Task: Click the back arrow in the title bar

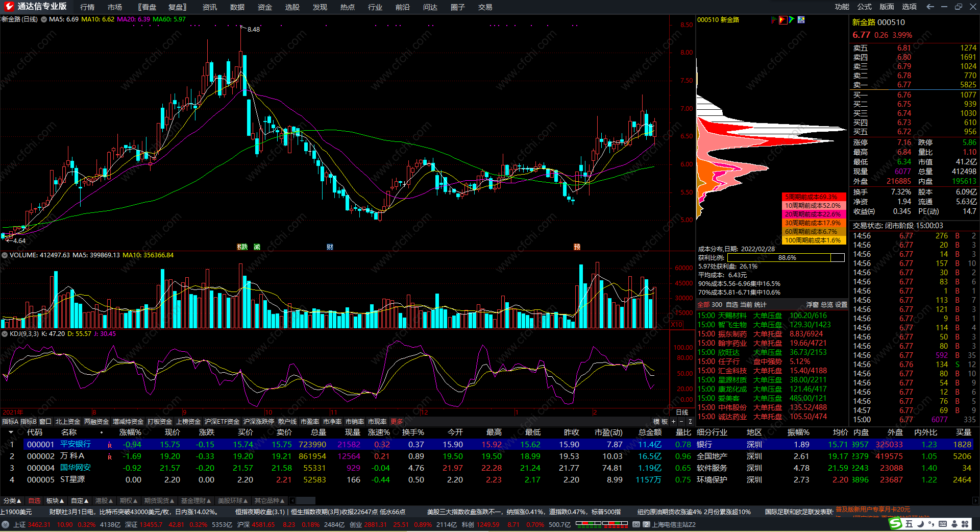Action: [x=930, y=7]
